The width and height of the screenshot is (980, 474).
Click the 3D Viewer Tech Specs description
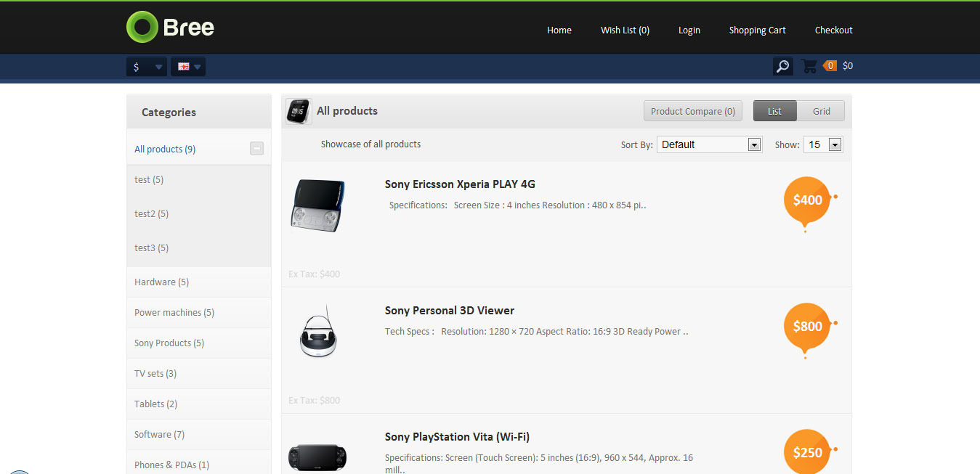click(536, 332)
